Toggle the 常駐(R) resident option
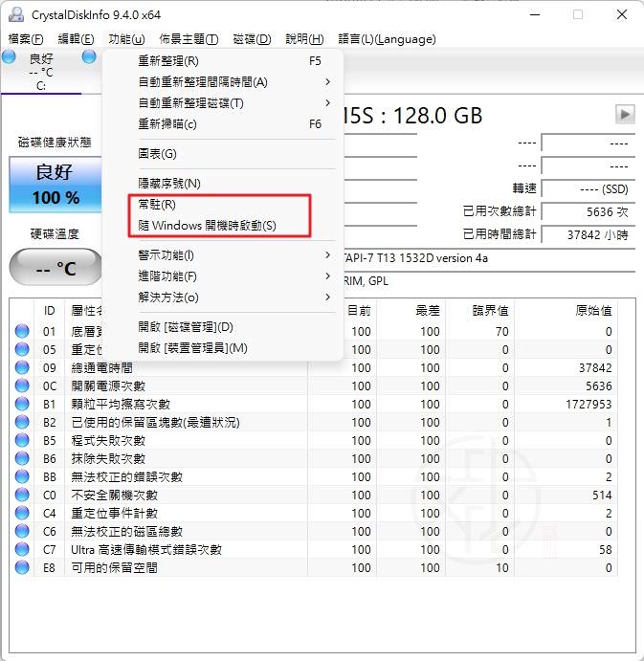Screen dimensions: 644x661 tap(157, 205)
